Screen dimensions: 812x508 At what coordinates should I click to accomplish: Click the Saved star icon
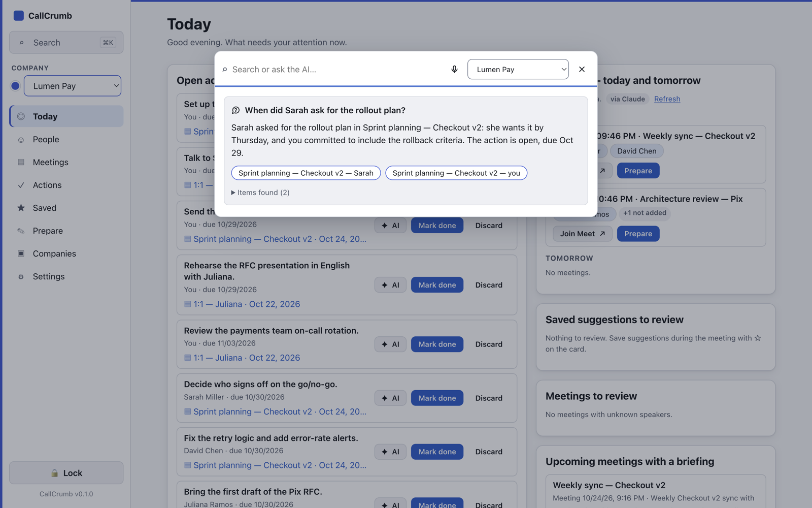pyautogui.click(x=21, y=208)
